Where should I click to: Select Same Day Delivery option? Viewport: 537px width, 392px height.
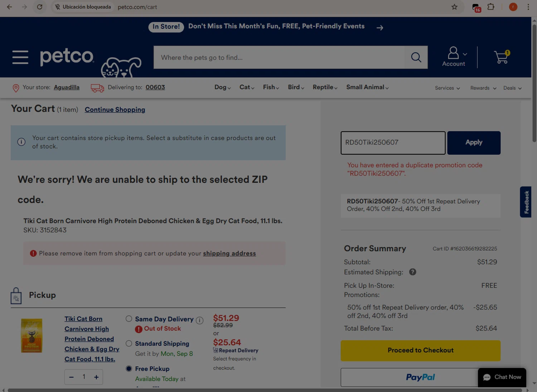point(129,319)
